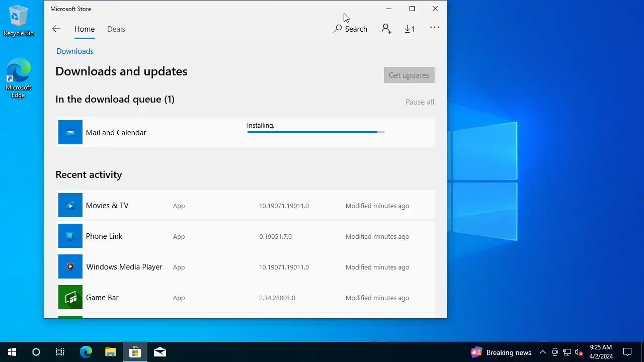This screenshot has height=362, width=644.
Task: Click the Movies & TV app icon
Action: pos(70,205)
